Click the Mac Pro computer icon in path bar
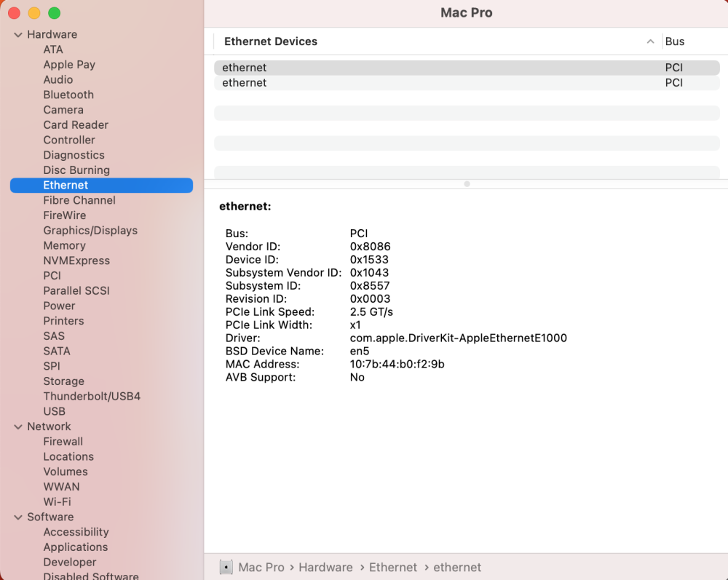728x580 pixels. click(226, 567)
